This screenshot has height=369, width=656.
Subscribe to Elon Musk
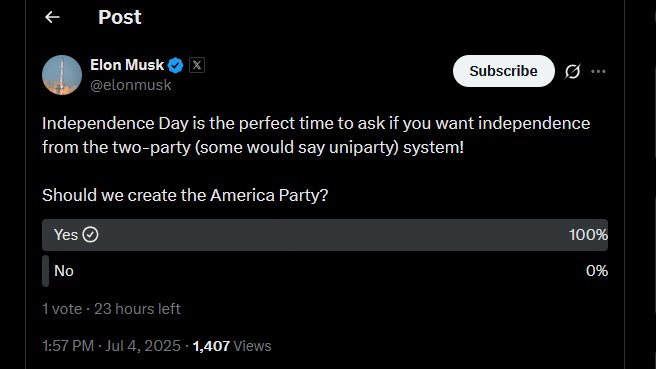point(504,71)
